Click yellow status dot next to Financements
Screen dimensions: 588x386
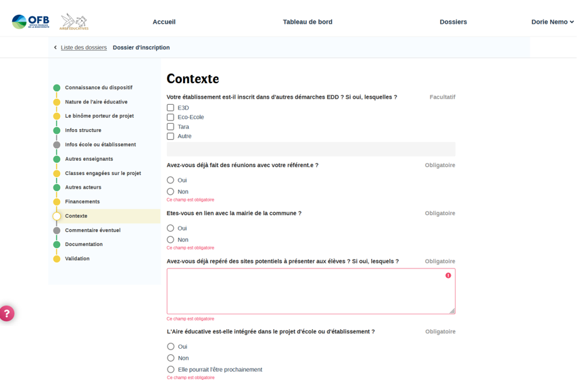click(x=57, y=202)
